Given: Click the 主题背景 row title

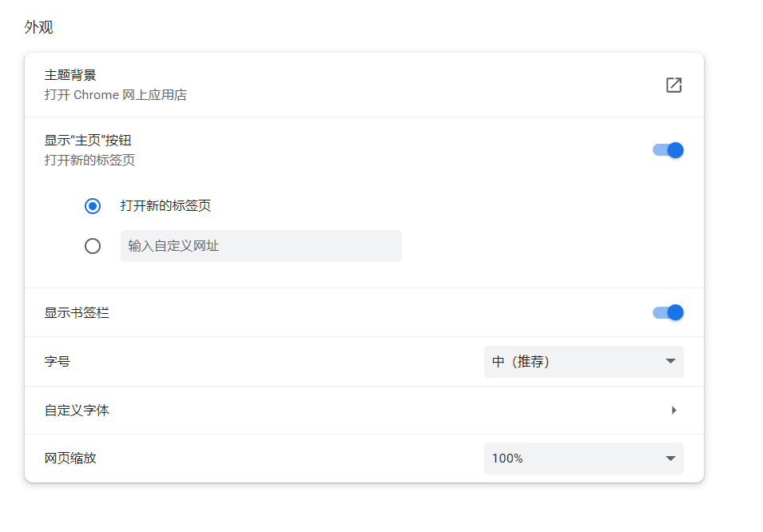Looking at the screenshot, I should [70, 75].
